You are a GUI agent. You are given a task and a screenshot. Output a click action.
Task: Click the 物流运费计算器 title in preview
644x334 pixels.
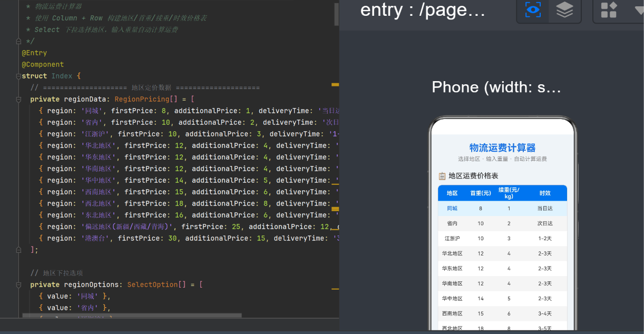pyautogui.click(x=502, y=148)
